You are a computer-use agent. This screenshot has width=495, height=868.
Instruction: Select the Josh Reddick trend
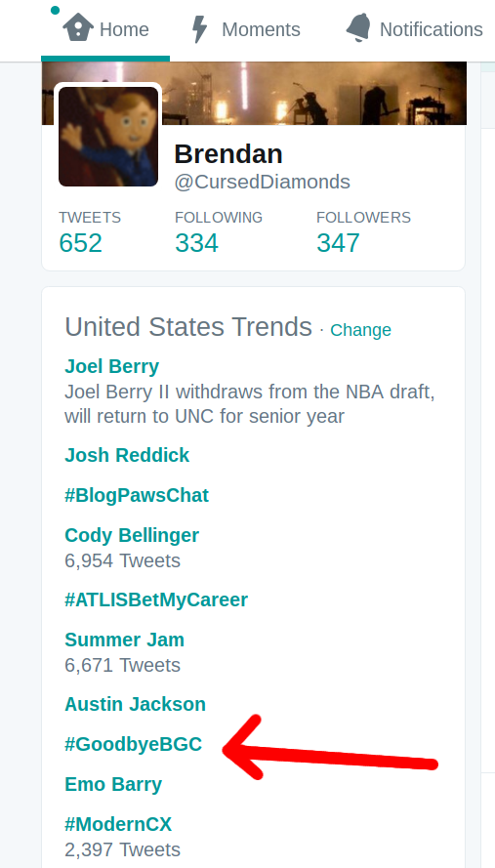[x=127, y=455]
